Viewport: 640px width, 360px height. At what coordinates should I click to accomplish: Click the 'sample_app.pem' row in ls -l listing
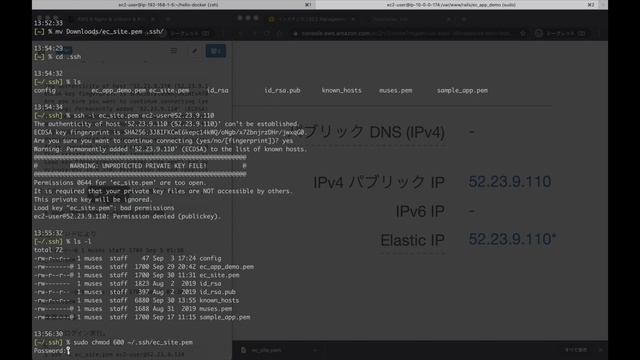[142, 317]
